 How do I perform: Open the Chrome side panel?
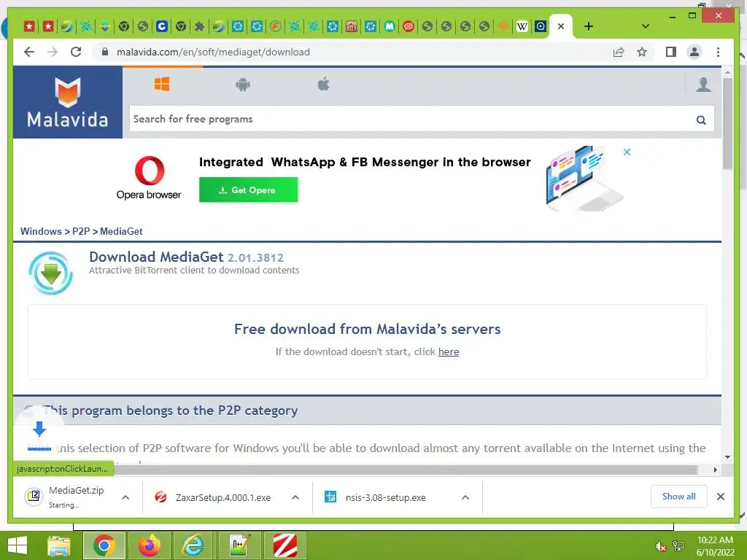(x=671, y=52)
